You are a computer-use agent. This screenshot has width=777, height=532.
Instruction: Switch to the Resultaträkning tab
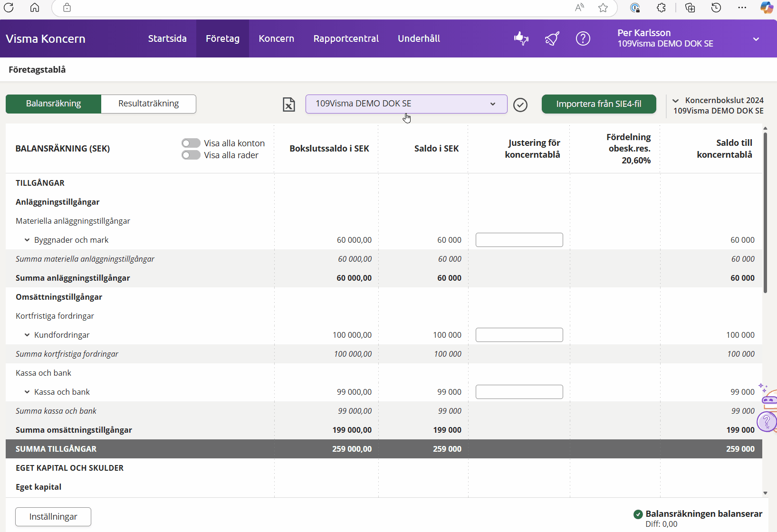(x=148, y=104)
